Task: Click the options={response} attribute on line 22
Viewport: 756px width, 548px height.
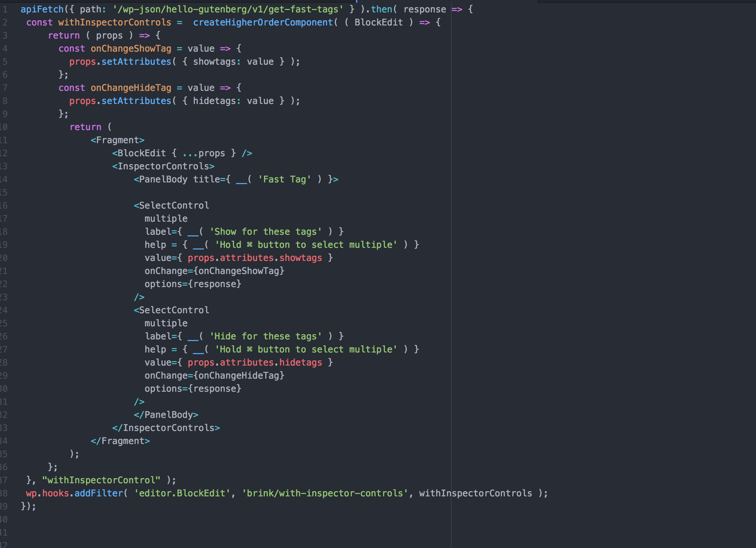Action: pos(193,284)
